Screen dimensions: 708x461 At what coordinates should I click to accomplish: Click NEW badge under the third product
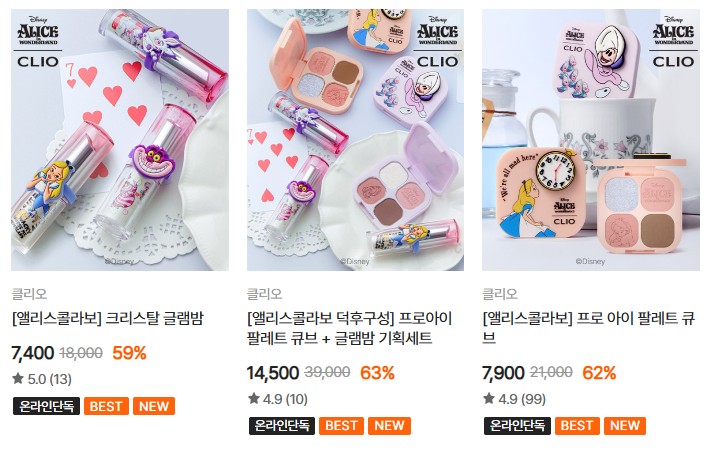click(625, 426)
